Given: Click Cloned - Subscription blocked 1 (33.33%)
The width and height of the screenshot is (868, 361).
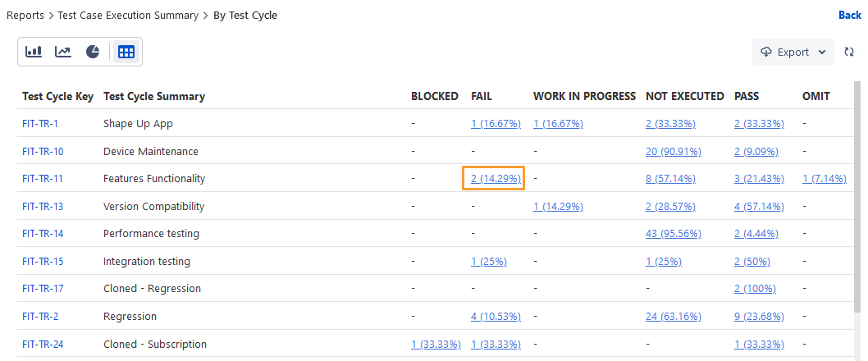Looking at the screenshot, I should click(x=436, y=345).
